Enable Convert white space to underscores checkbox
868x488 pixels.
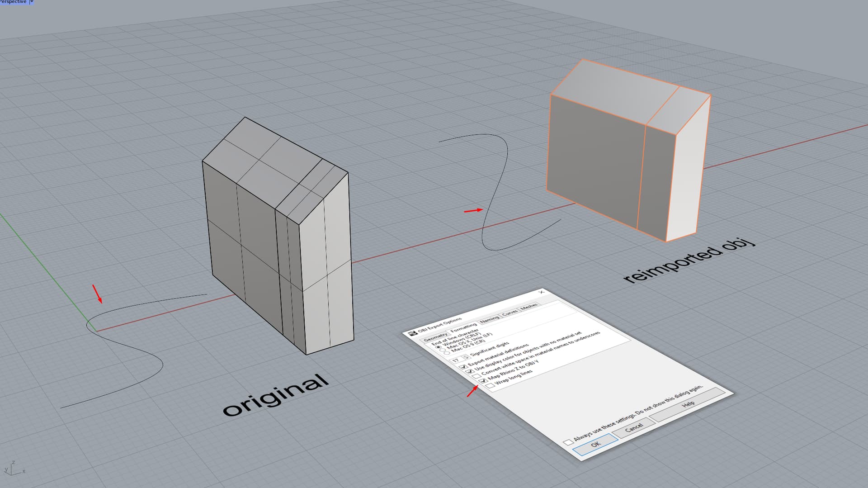[x=476, y=376]
